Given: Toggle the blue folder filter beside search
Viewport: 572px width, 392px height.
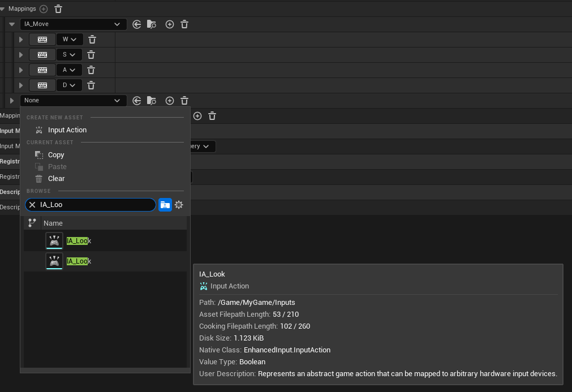Looking at the screenshot, I should pyautogui.click(x=165, y=205).
